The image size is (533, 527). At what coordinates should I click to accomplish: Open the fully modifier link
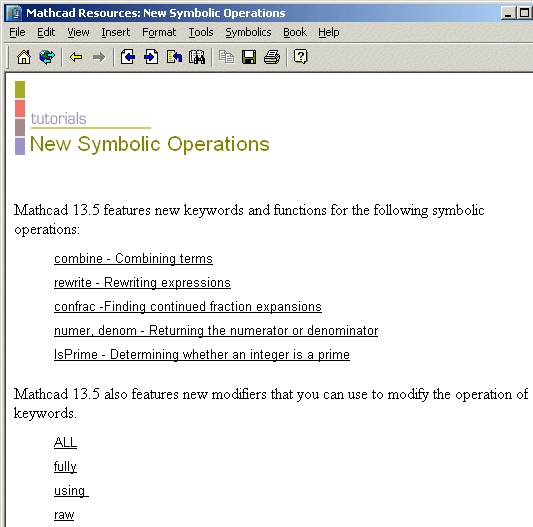point(65,466)
